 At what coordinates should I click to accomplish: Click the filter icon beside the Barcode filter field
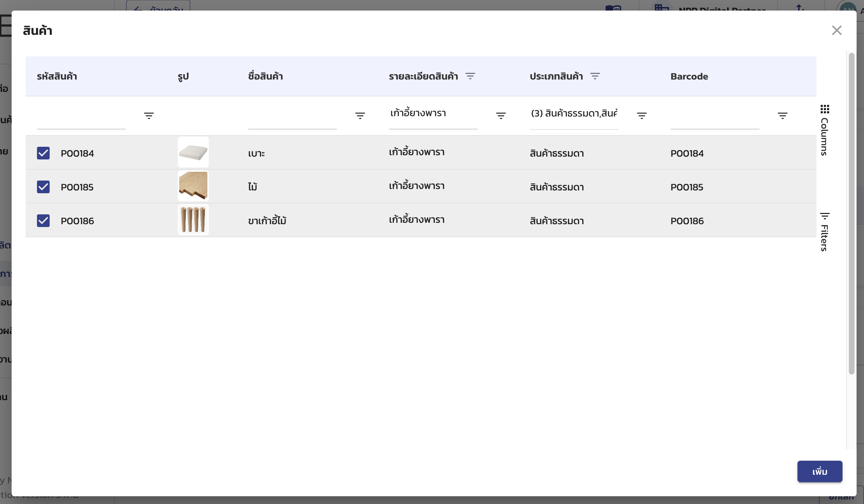click(x=783, y=115)
